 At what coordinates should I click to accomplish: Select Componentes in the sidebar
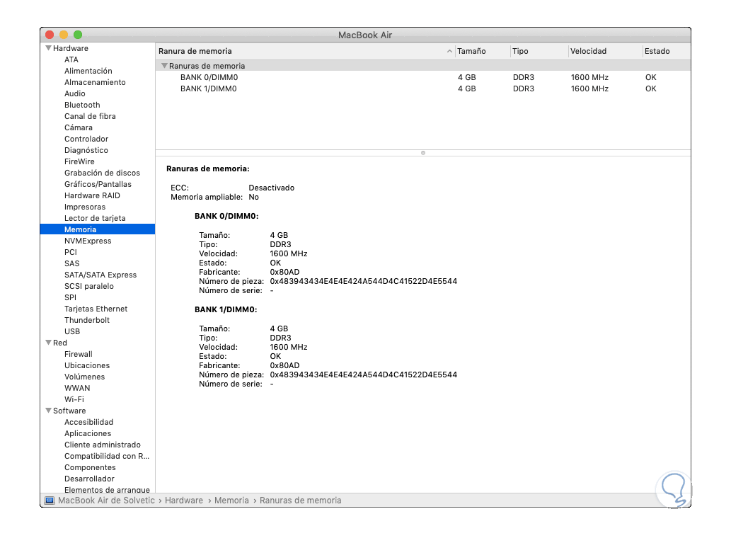[x=90, y=467]
